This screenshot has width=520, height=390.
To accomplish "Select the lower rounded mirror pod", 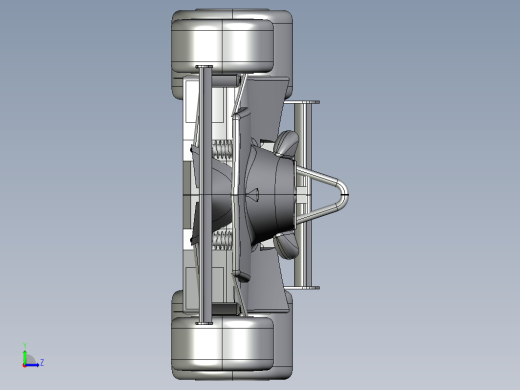I will (286, 246).
